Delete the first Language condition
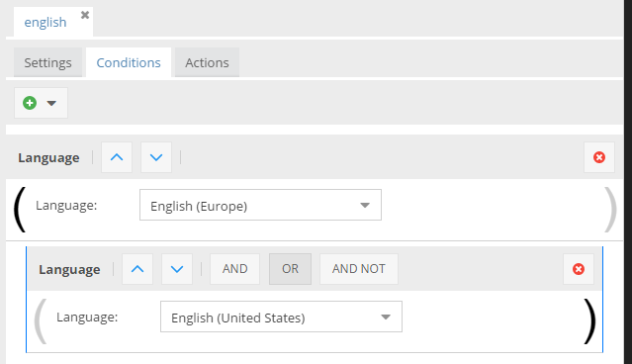Screen dimensions: 632x364 [599, 157]
